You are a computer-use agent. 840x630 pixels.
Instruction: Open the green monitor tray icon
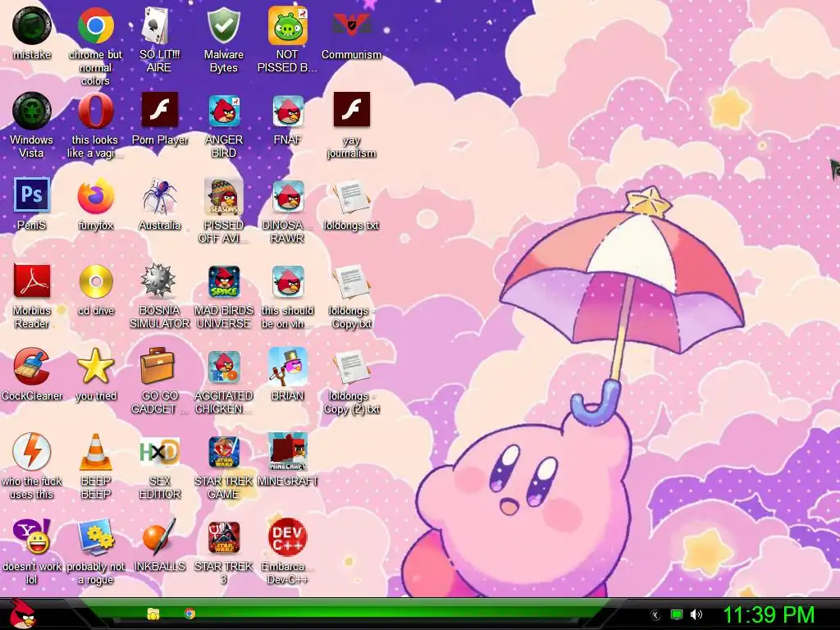pyautogui.click(x=677, y=614)
